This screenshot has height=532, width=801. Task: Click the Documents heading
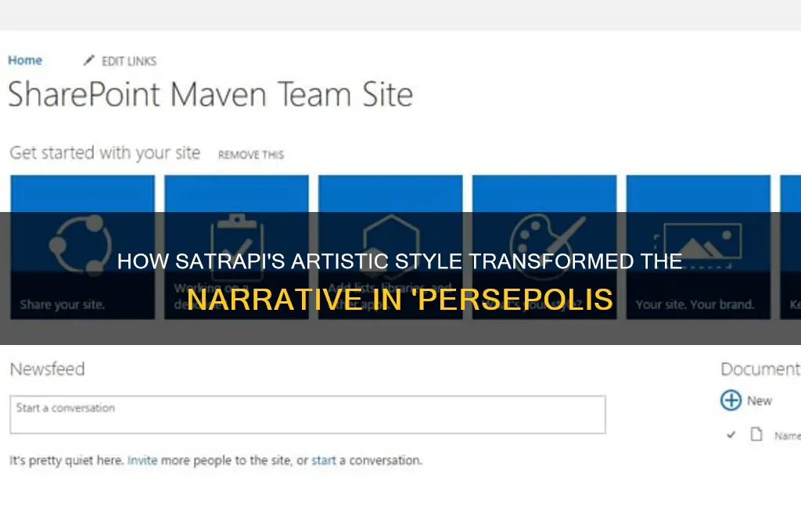coord(760,369)
